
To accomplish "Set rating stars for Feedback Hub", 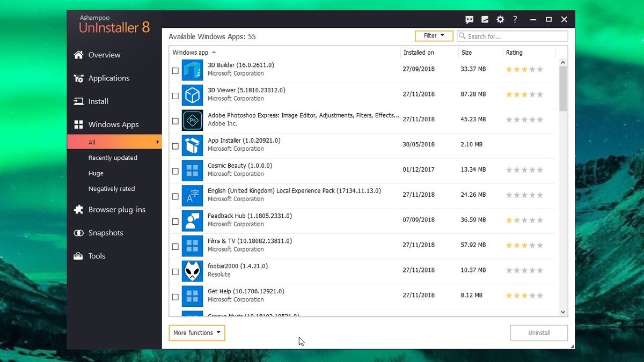I will (524, 220).
